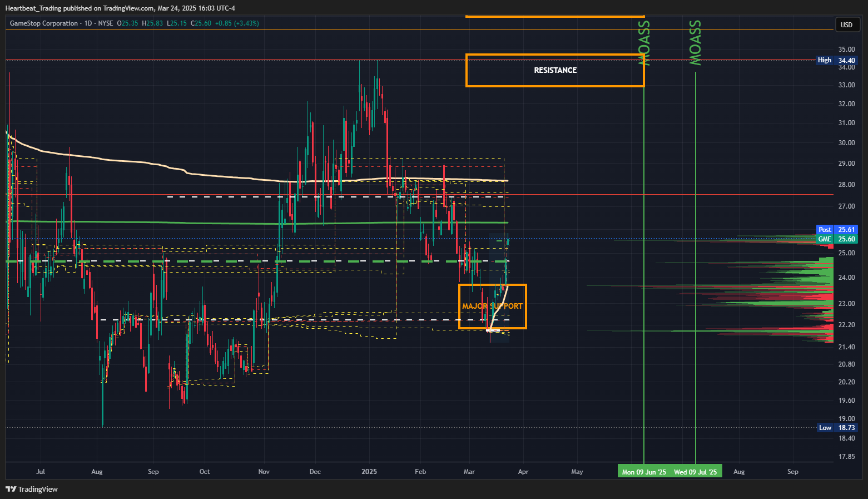Screen dimensions: 868x499
Task: Click the second MOASS vertical label
Action: [696, 43]
